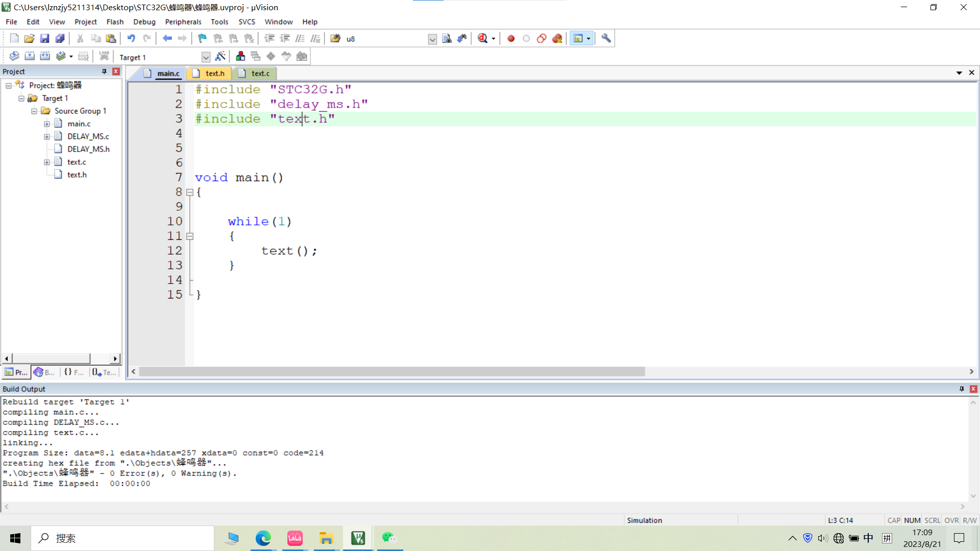Save the current file
Screen dimensions: 980x551
[44, 38]
